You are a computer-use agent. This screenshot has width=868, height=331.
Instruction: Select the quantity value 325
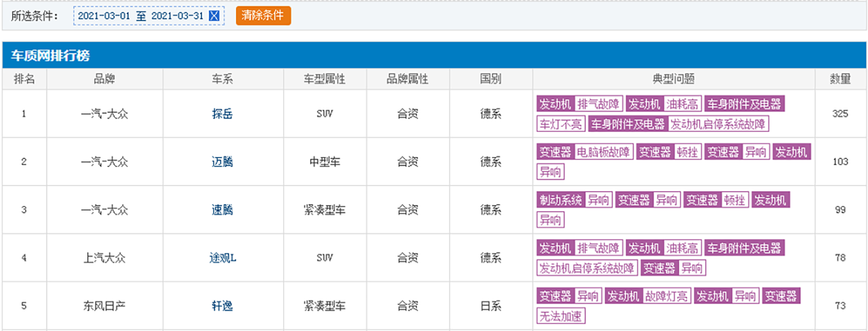tap(840, 114)
